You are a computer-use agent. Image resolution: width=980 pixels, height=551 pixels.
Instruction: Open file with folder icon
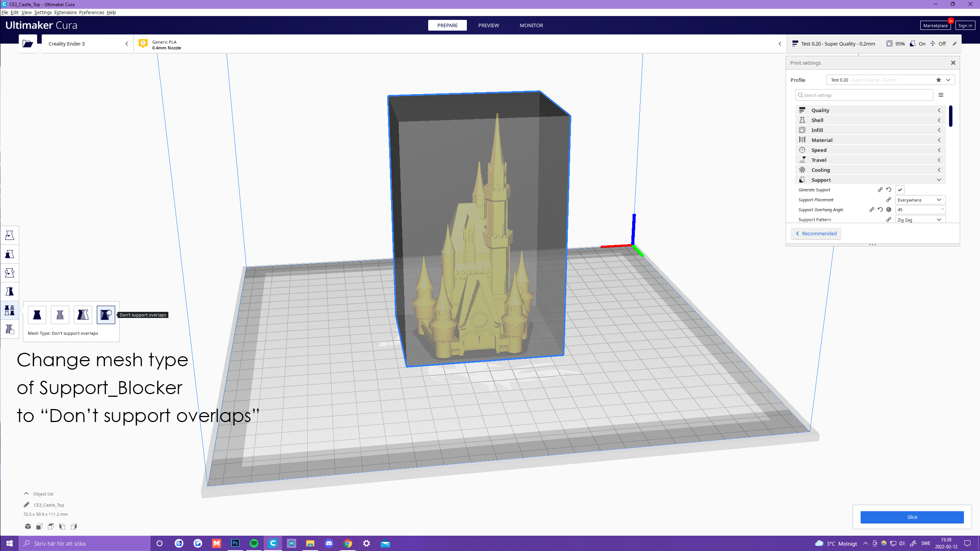tap(28, 44)
